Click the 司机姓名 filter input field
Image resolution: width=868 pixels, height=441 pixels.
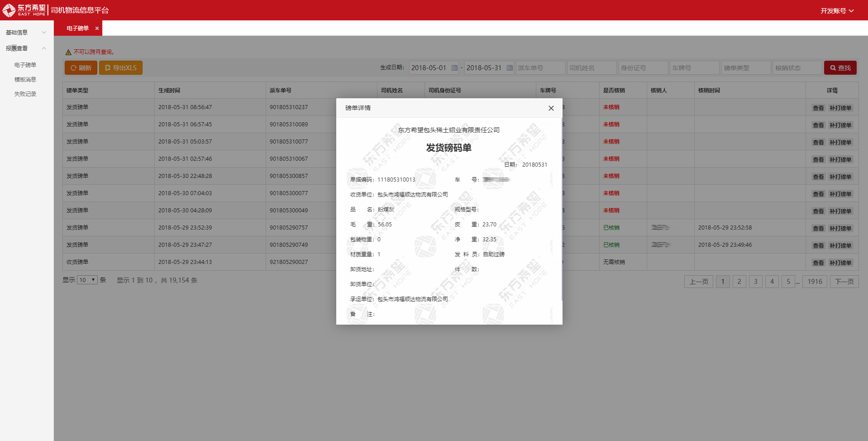pyautogui.click(x=592, y=68)
